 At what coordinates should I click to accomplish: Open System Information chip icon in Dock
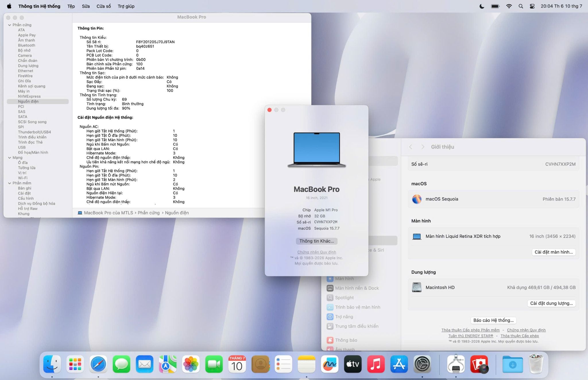(456, 364)
